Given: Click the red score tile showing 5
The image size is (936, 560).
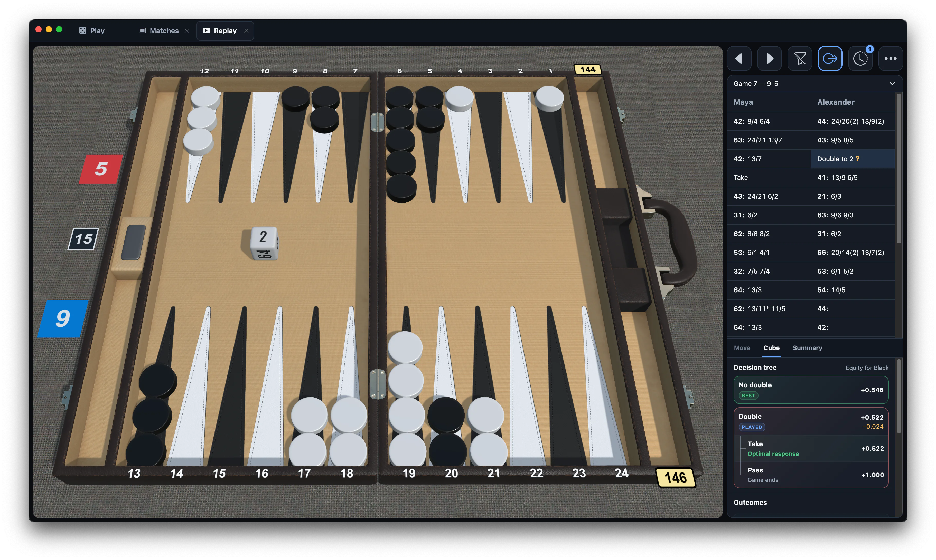Looking at the screenshot, I should [101, 169].
